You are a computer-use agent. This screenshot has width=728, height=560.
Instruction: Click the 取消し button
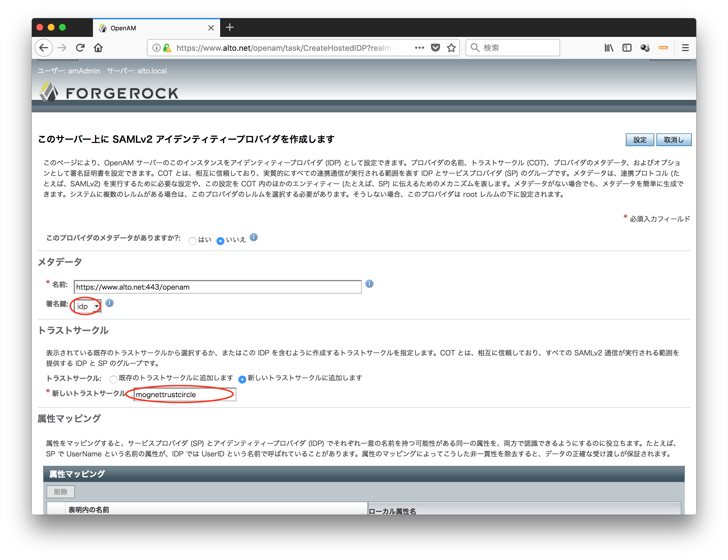674,139
